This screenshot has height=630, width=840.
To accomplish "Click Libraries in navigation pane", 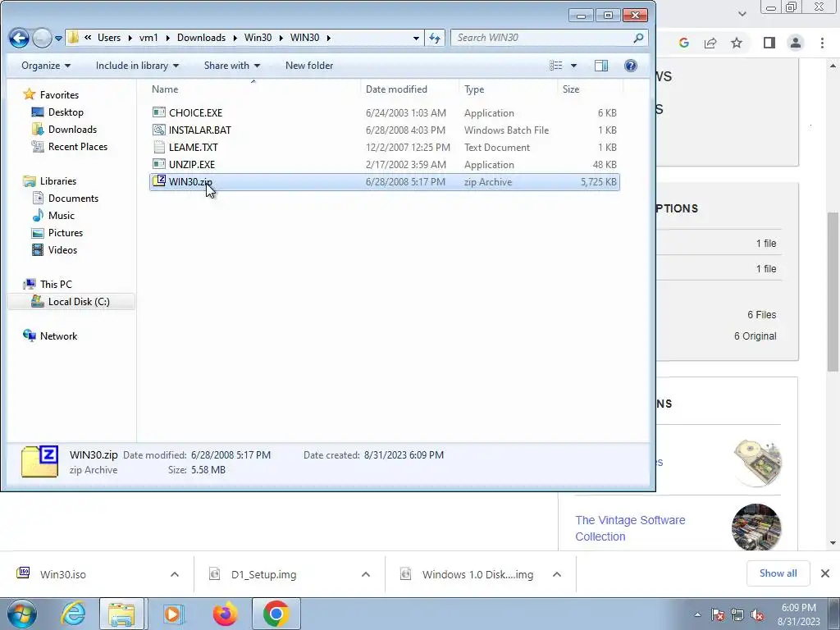I will [x=58, y=181].
